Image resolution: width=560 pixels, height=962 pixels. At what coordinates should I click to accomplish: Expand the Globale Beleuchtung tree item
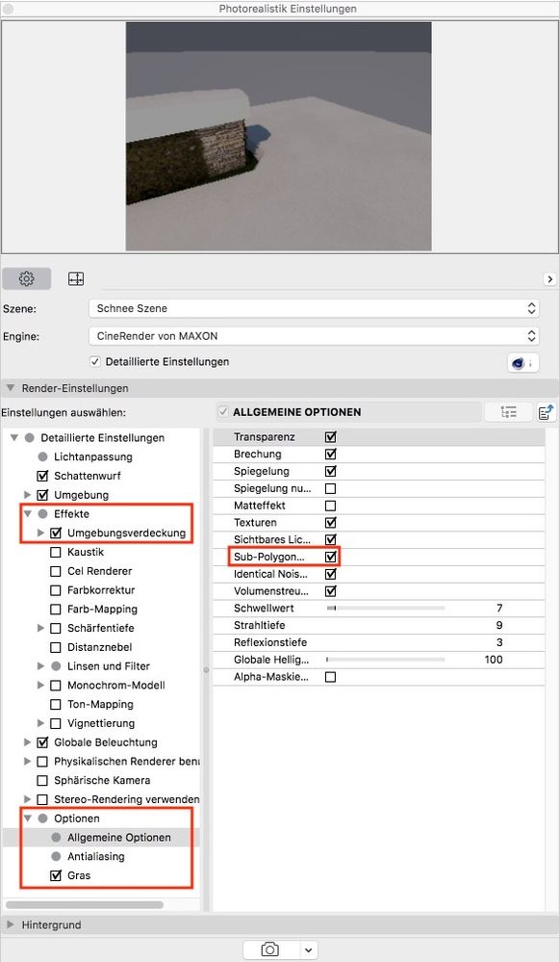(27, 742)
